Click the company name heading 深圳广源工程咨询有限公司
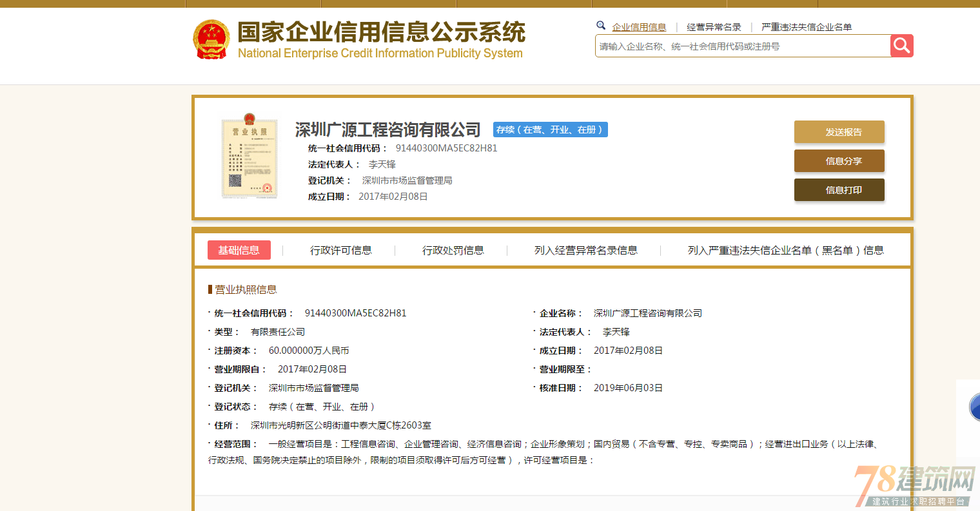Screen dimensions: 980x511 pos(388,130)
